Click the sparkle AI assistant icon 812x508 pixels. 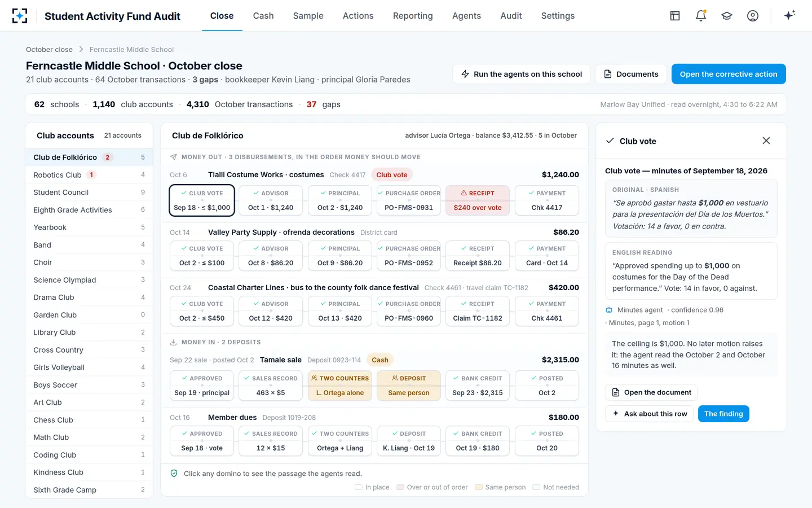point(789,15)
